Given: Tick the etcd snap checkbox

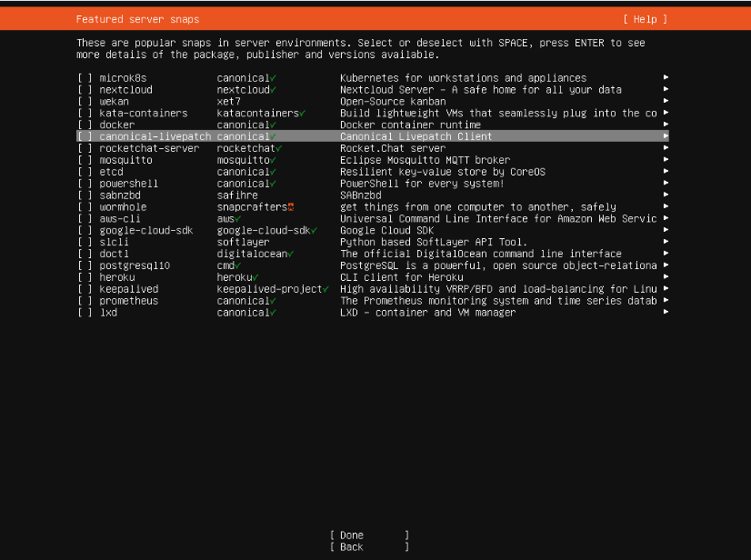Looking at the screenshot, I should pyautogui.click(x=85, y=172).
